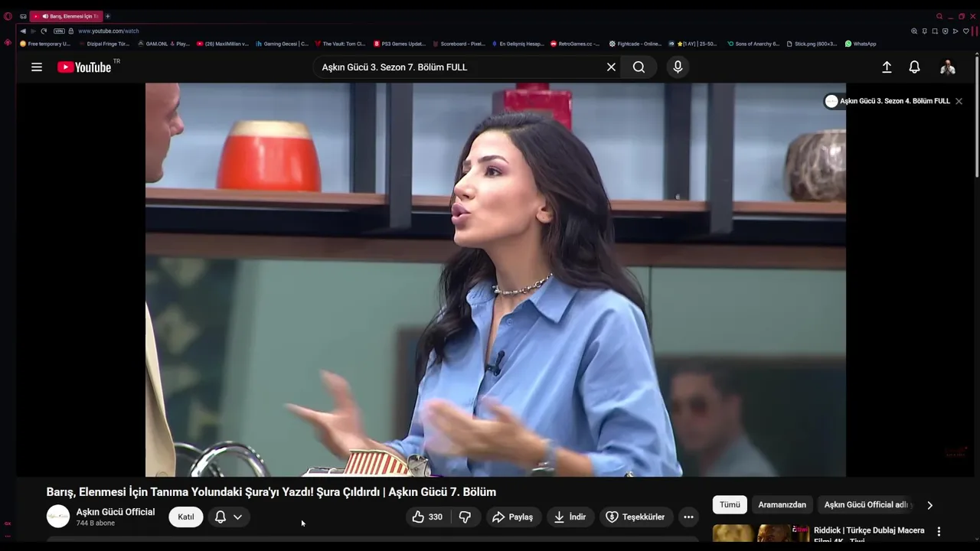Open the upload/create video icon
The image size is (980, 551).
tap(887, 67)
